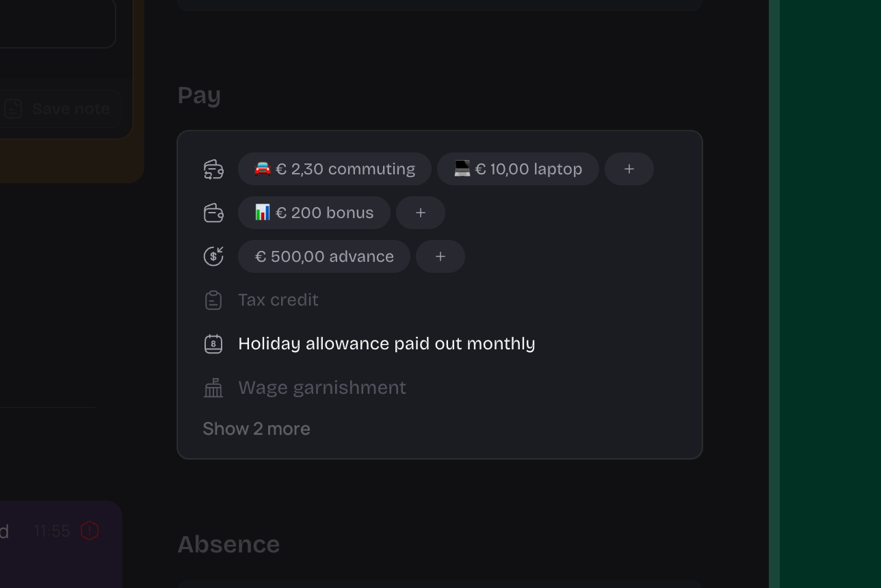Toggle Holiday allowance paid out monthly
This screenshot has width=881, height=588.
tap(386, 344)
